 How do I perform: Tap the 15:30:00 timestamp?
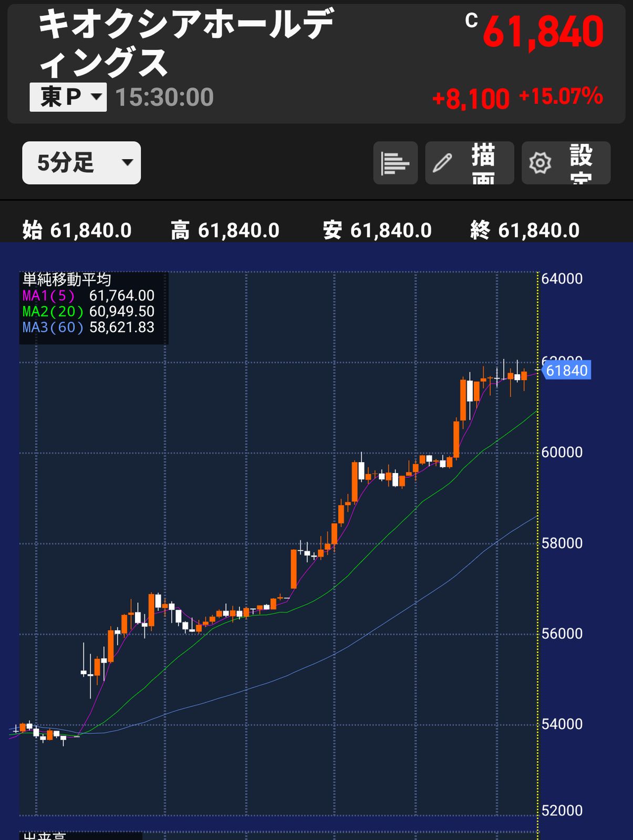164,97
